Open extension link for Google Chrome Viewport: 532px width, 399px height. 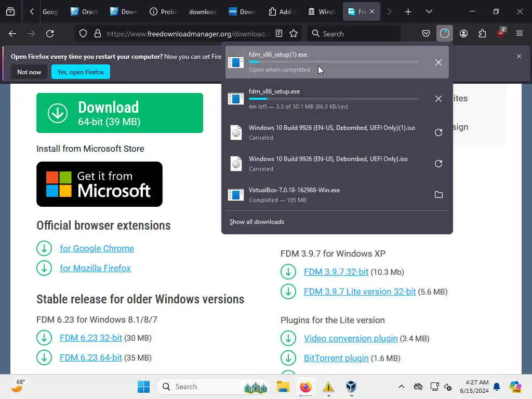pos(97,248)
